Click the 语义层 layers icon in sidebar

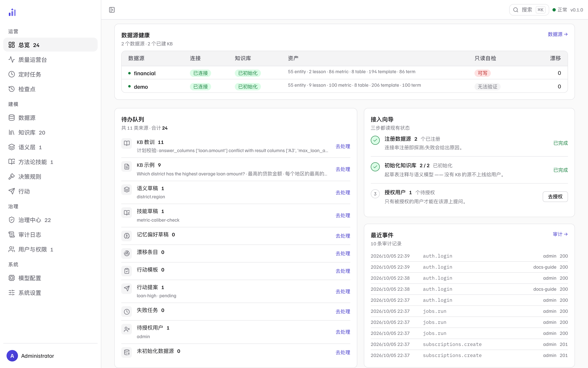point(12,147)
